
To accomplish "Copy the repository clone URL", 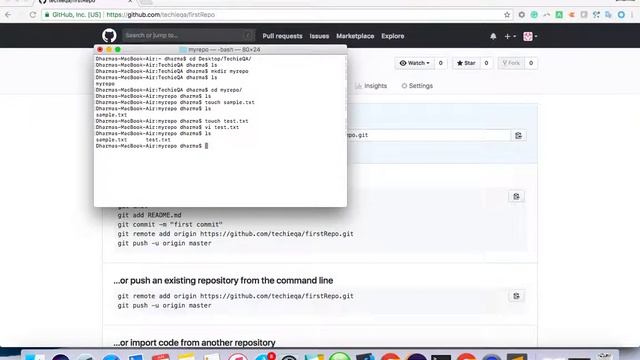I will point(518,135).
